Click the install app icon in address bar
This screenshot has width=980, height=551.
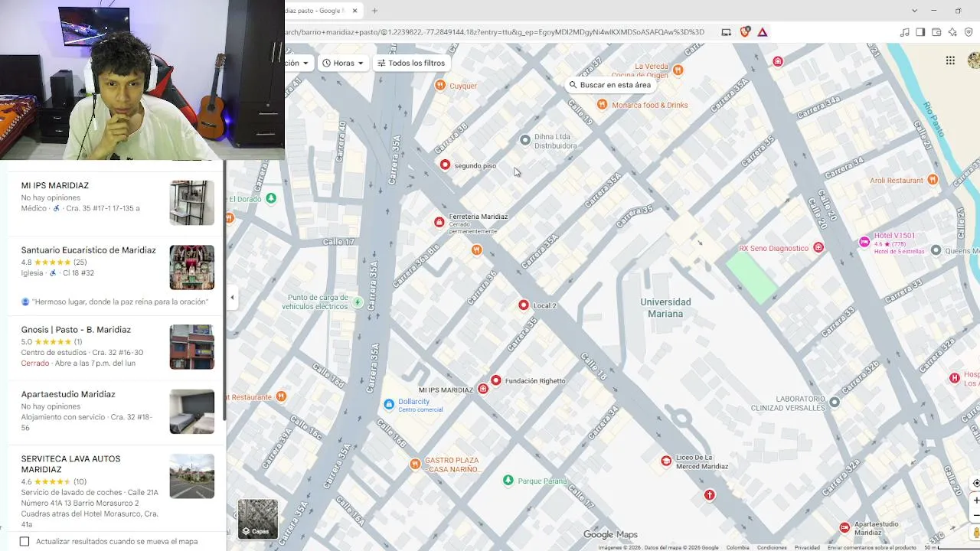pos(726,32)
